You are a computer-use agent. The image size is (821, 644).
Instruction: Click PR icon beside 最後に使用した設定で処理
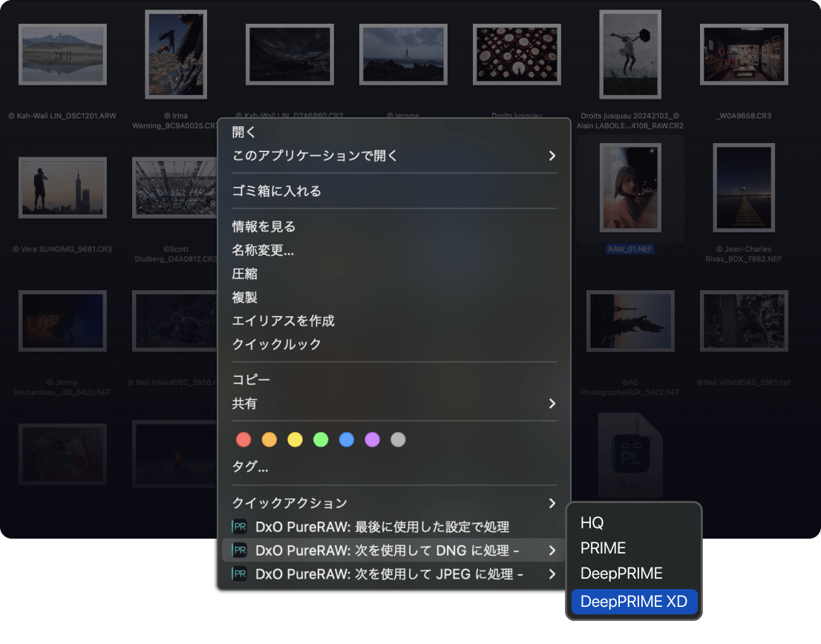[x=239, y=527]
